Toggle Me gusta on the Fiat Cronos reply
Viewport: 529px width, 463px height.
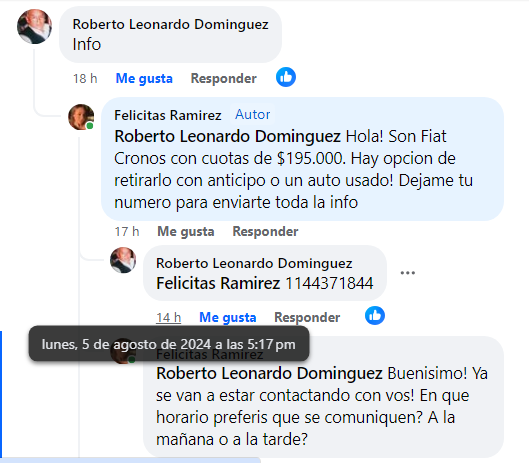pyautogui.click(x=186, y=232)
